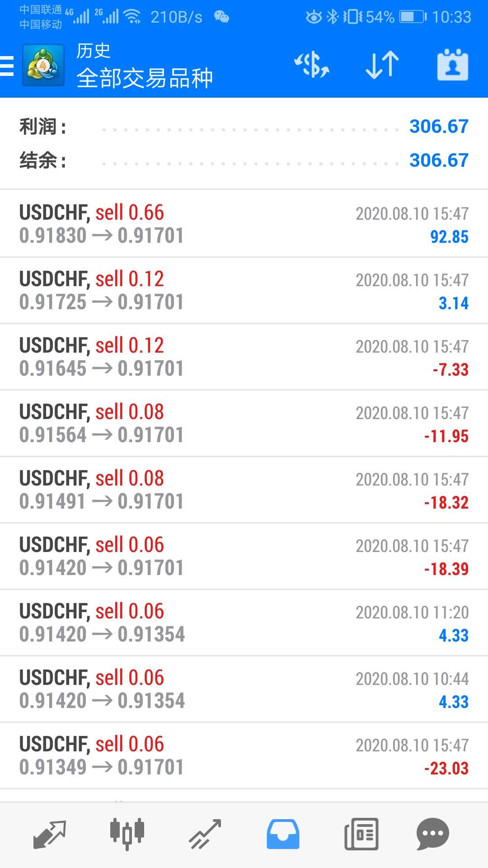Tap the 结余 balance value 306.67

(x=439, y=160)
